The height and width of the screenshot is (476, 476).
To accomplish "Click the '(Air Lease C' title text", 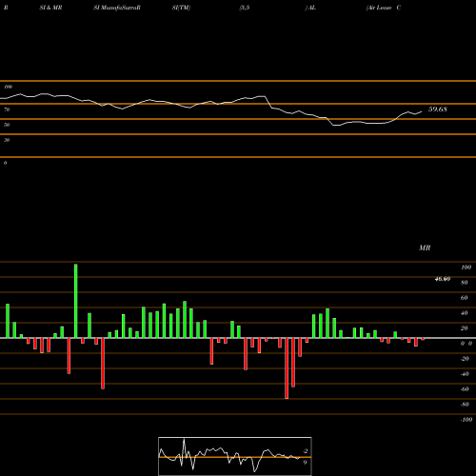I will coord(384,8).
